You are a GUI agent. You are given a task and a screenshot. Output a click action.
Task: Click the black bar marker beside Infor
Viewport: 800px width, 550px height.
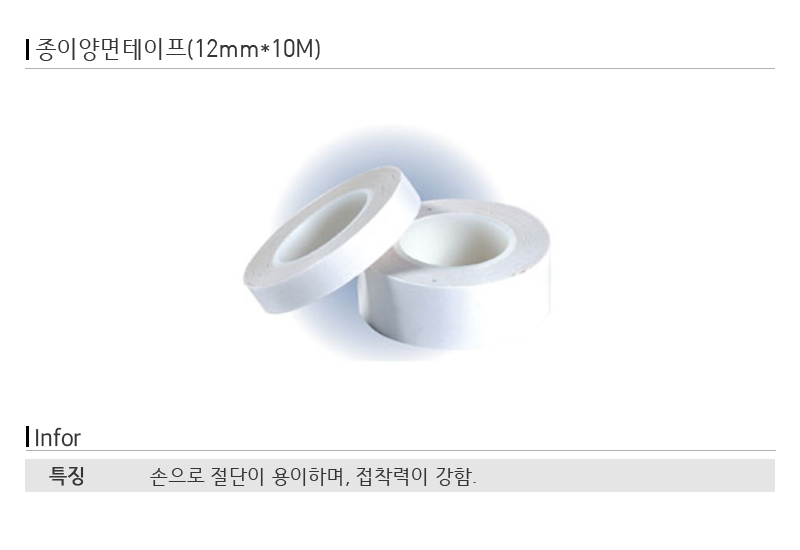pyautogui.click(x=28, y=437)
